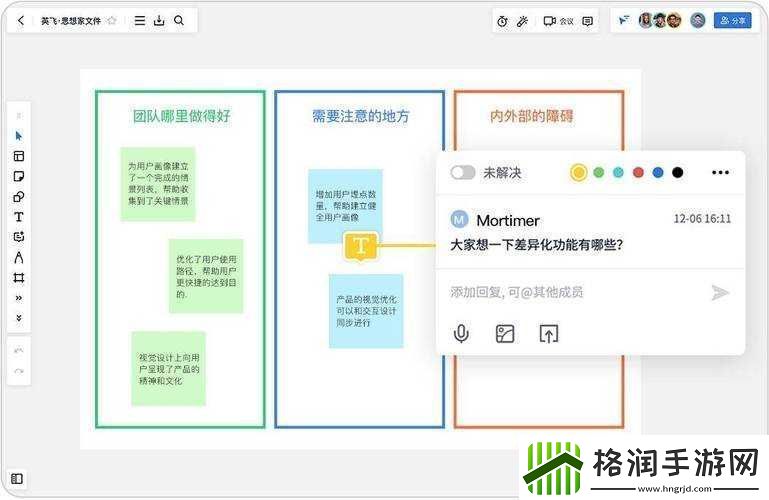Viewport: 769px width, 500px height.
Task: Go back using the left arrow
Action: pyautogui.click(x=20, y=21)
